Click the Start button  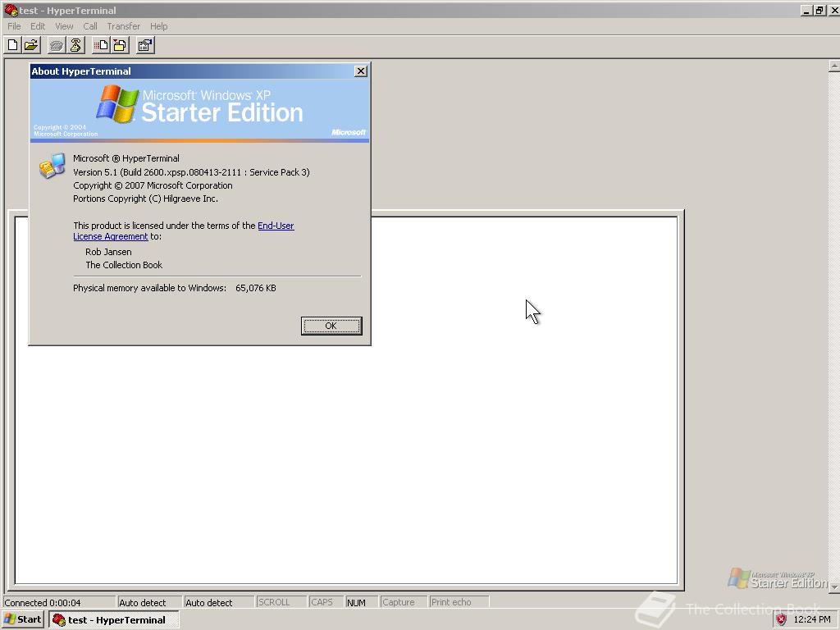(22, 620)
